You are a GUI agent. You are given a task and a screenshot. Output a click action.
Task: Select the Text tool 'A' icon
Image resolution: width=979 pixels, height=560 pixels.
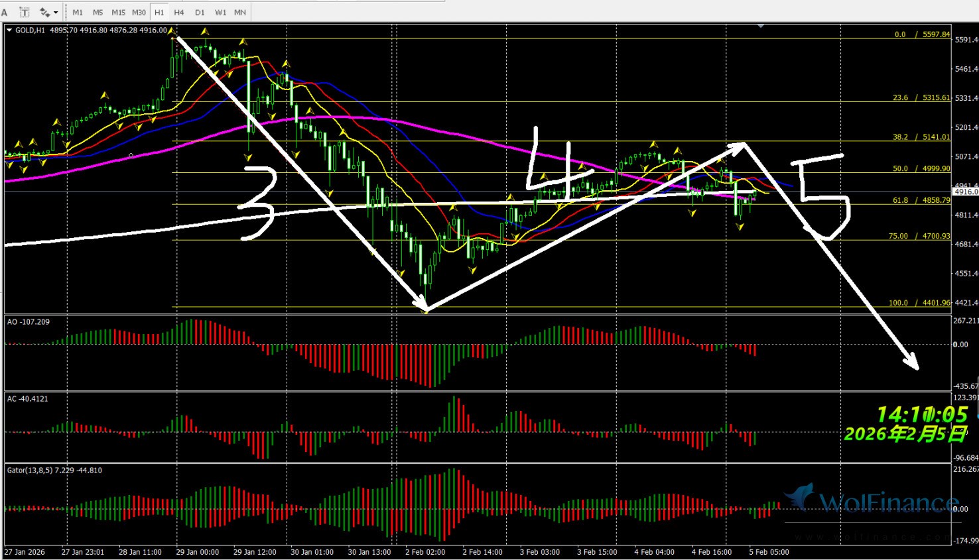5,13
